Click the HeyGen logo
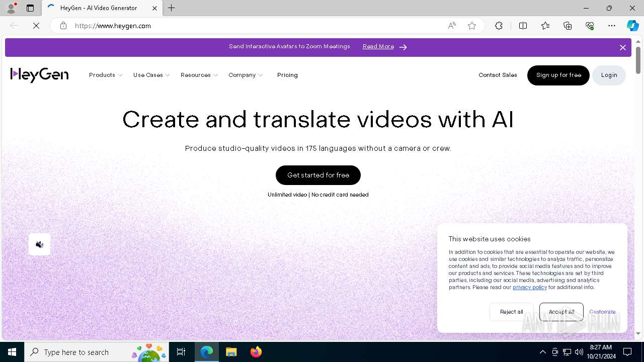Image resolution: width=644 pixels, height=362 pixels. coord(39,75)
